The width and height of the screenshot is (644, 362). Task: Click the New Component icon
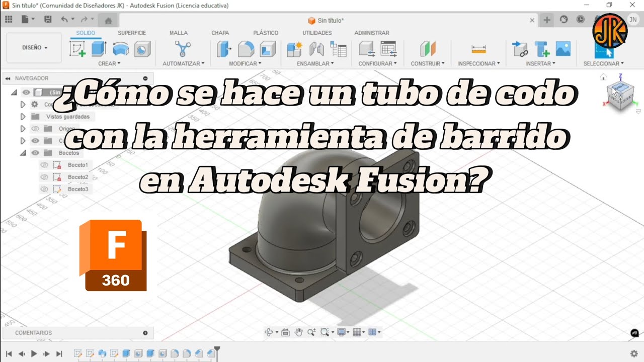pos(294,49)
